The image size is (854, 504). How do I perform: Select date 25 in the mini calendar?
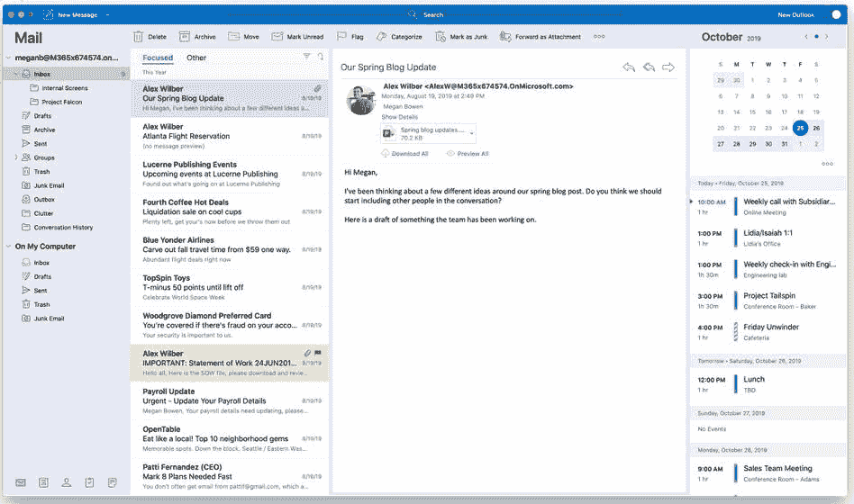tap(800, 128)
